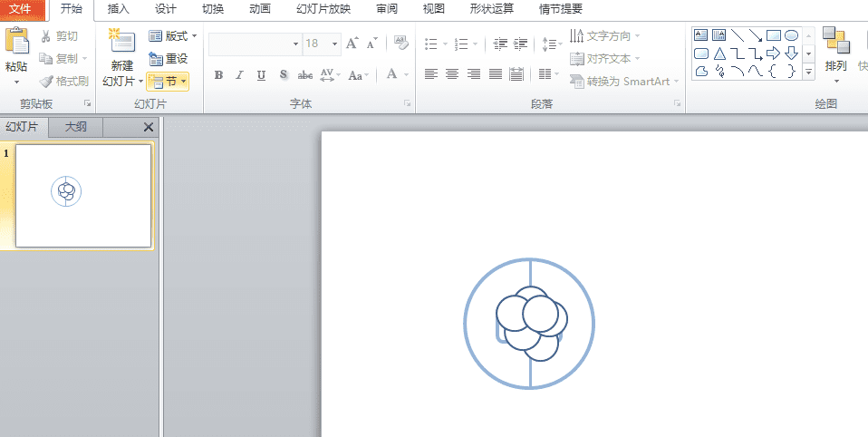Click the increase indent level icon

pos(521,44)
